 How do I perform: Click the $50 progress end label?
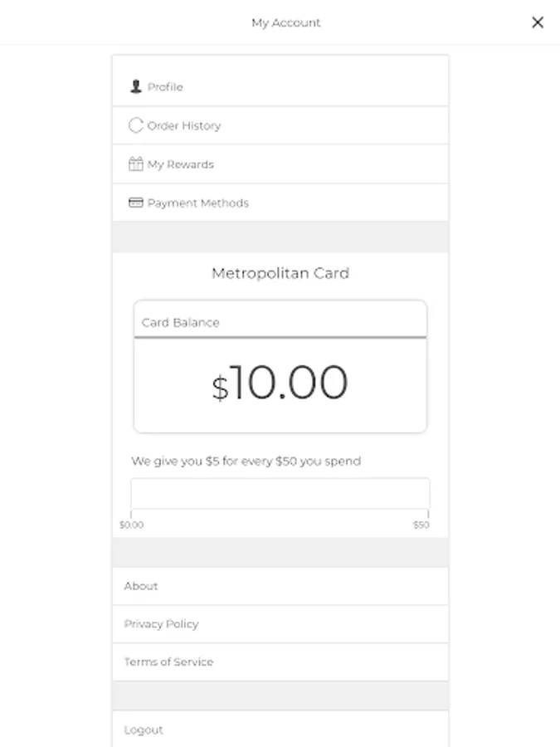[421, 525]
